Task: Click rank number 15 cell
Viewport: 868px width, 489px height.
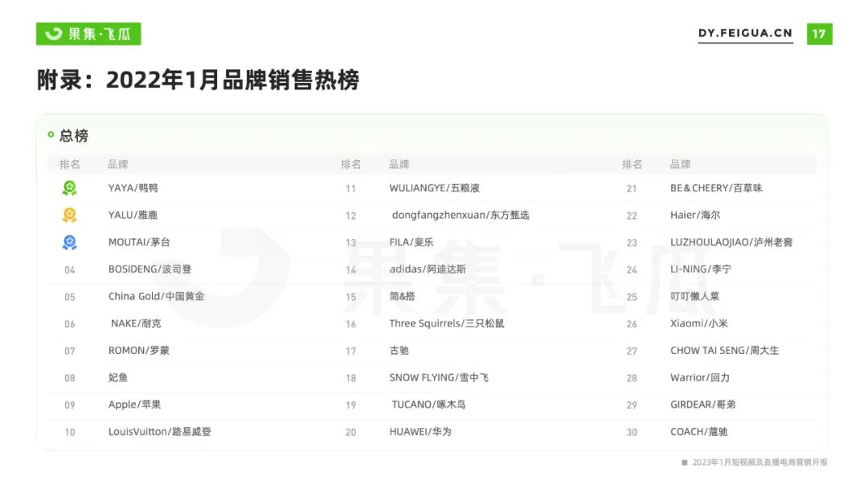Action: (350, 298)
